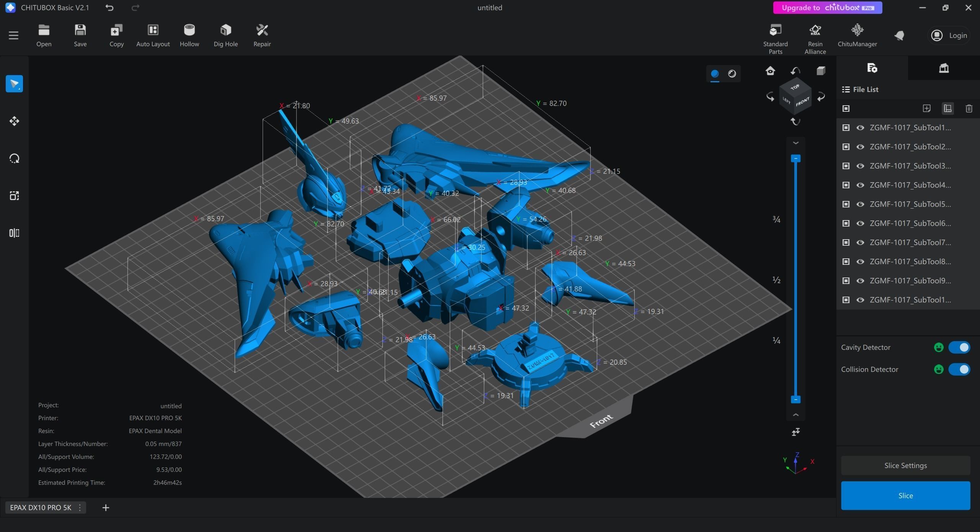The height and width of the screenshot is (532, 980).
Task: Open Slice Settings
Action: point(905,465)
